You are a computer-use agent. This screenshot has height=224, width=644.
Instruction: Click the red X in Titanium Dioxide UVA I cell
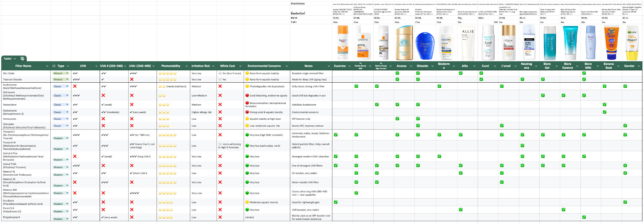click(132, 79)
